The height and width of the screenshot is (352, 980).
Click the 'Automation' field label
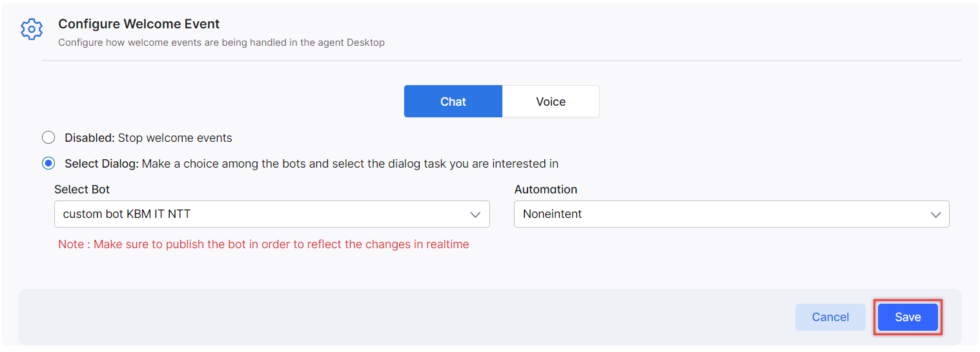point(546,190)
